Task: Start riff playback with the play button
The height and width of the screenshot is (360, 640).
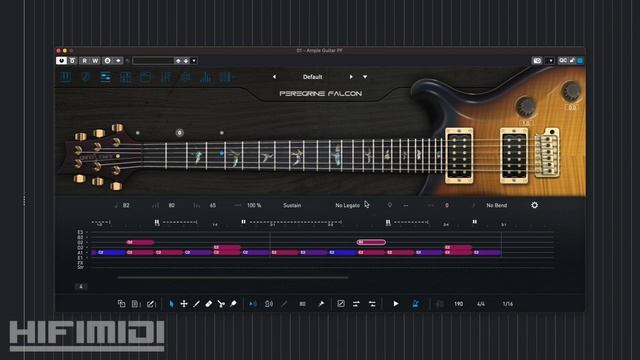Action: coord(396,304)
